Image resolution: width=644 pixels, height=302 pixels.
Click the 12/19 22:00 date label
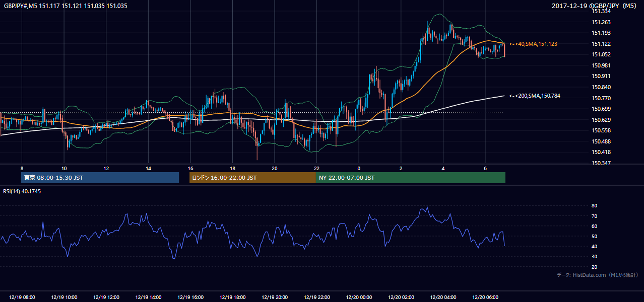316,297
